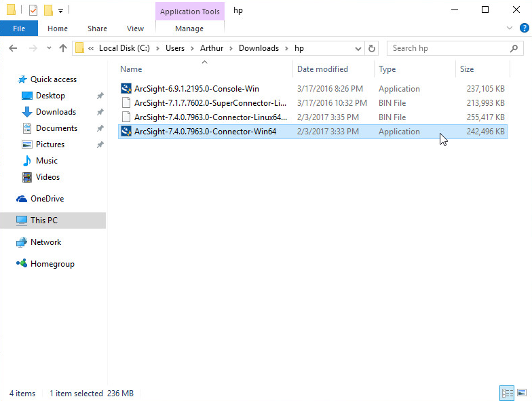Click the Refresh icon in address bar
This screenshot has width=532, height=401.
[371, 48]
